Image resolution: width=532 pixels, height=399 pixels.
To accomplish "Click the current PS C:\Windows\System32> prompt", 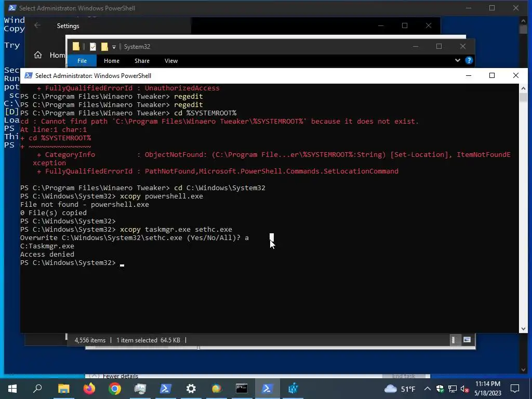I will [68, 262].
